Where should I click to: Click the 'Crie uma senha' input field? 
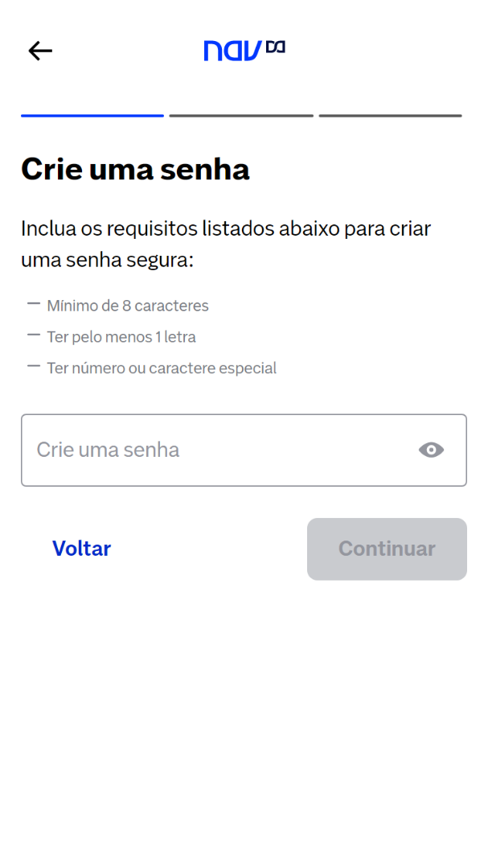click(x=201, y=450)
